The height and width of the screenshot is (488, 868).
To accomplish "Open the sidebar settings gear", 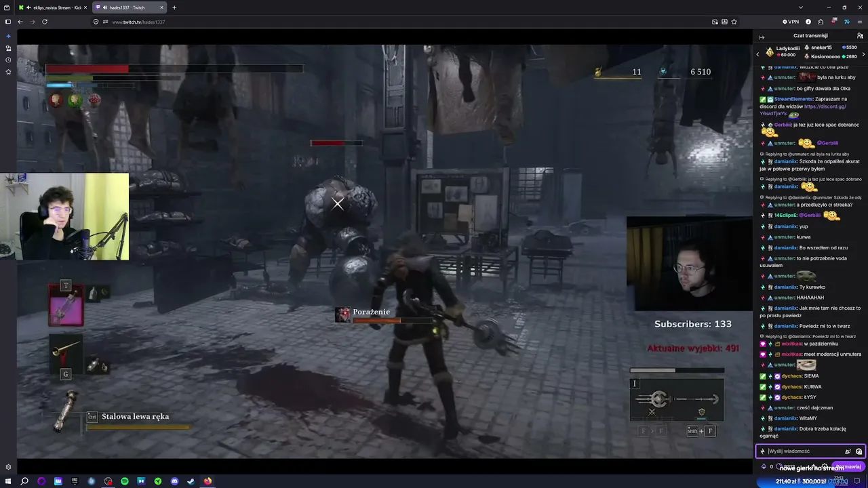I will click(x=8, y=467).
